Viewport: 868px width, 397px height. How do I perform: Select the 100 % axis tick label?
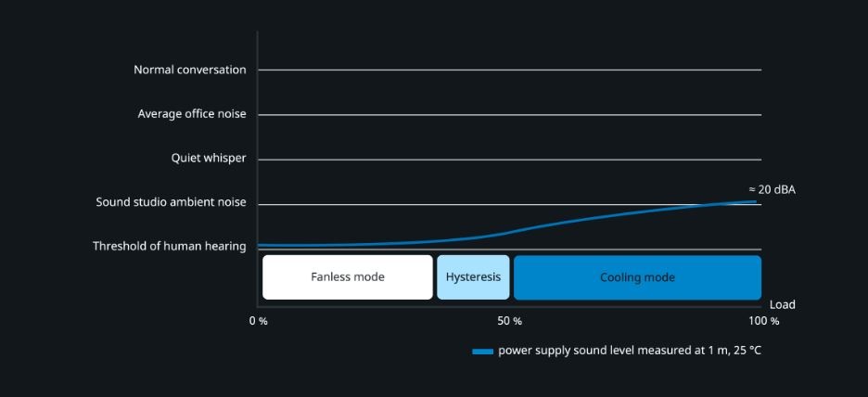click(x=764, y=321)
